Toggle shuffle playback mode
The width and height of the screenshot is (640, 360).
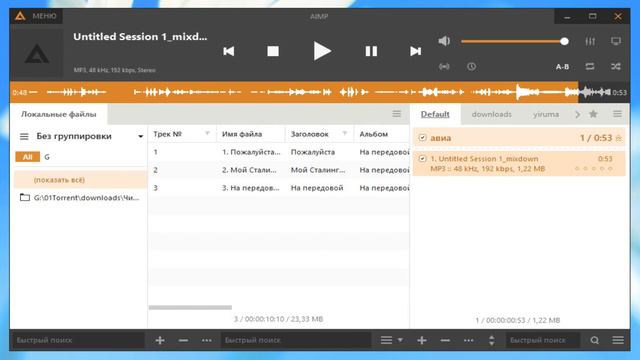pos(616,67)
